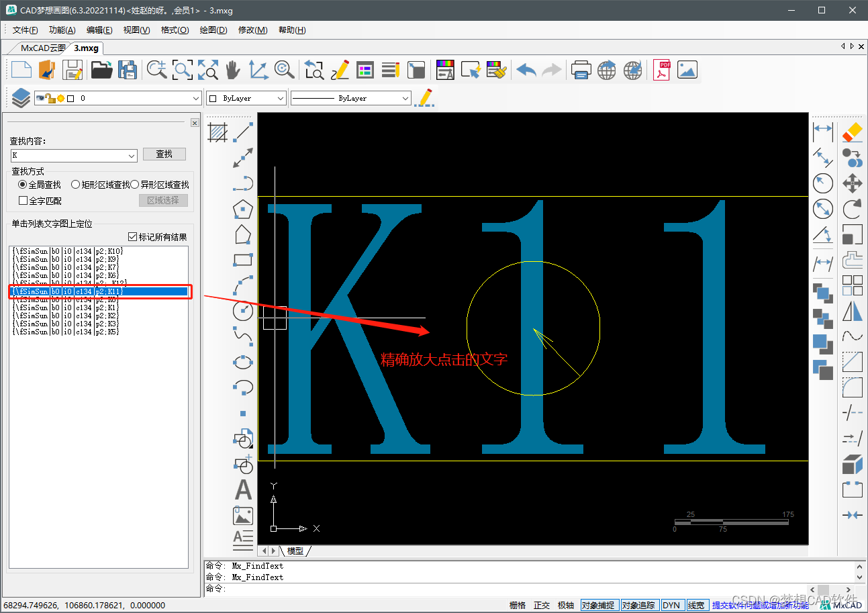Create a new drawing with blank page icon
Image resolution: width=868 pixels, height=613 pixels.
click(21, 70)
